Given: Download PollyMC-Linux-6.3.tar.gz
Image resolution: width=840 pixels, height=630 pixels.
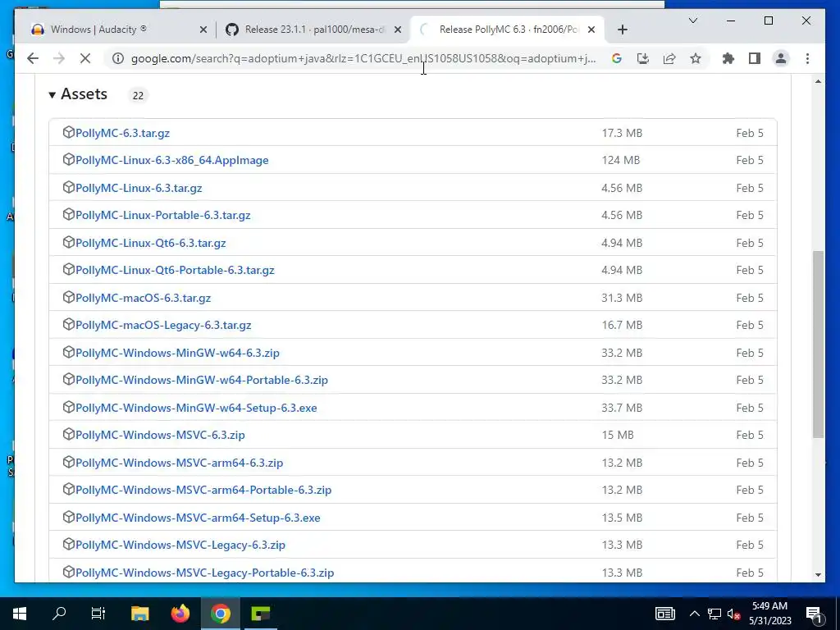Looking at the screenshot, I should [139, 188].
